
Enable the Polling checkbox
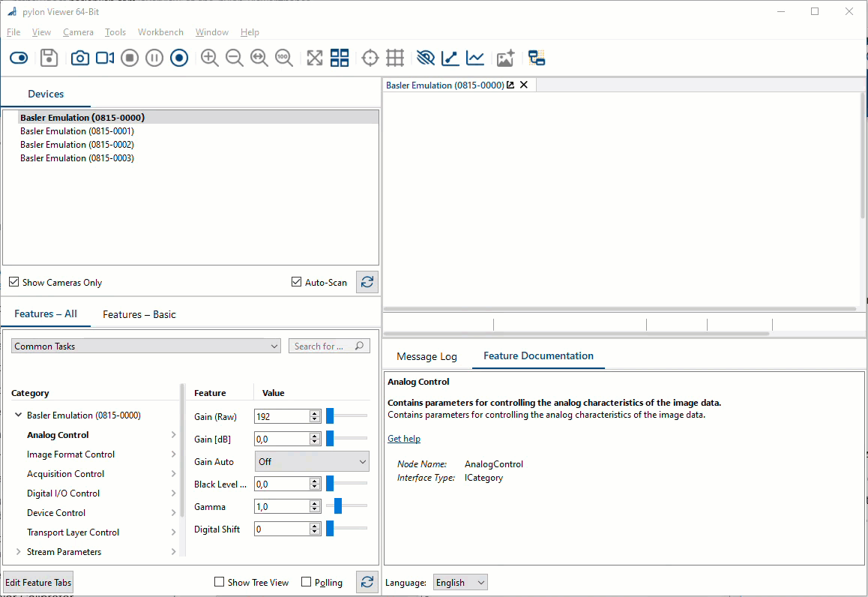pyautogui.click(x=307, y=582)
